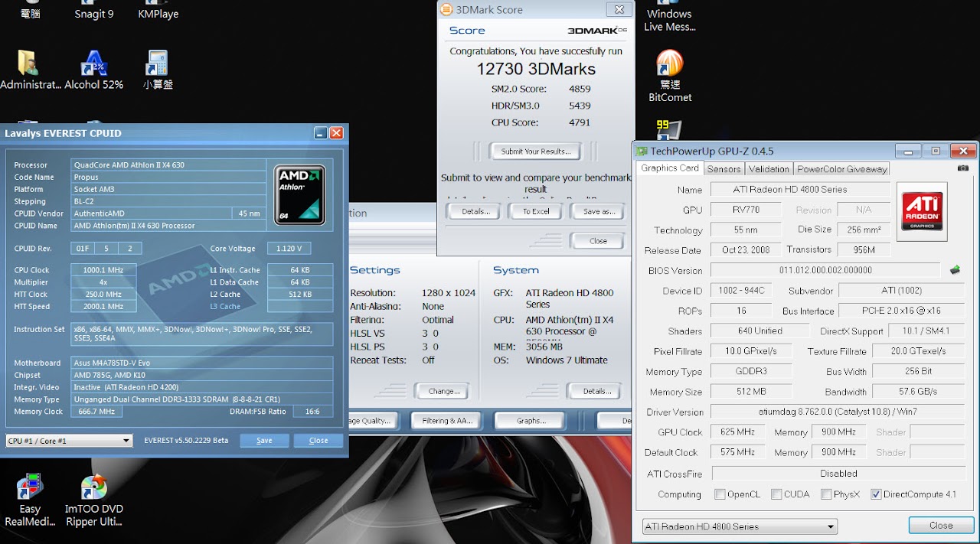The height and width of the screenshot is (544, 980).
Task: Open Windows Live Messenger desktop shortcut
Action: (x=669, y=17)
